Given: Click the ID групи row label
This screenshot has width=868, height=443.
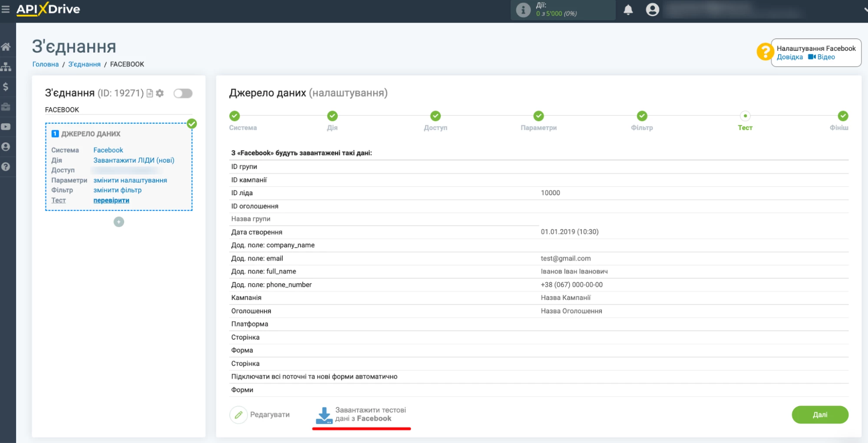Looking at the screenshot, I should click(244, 167).
